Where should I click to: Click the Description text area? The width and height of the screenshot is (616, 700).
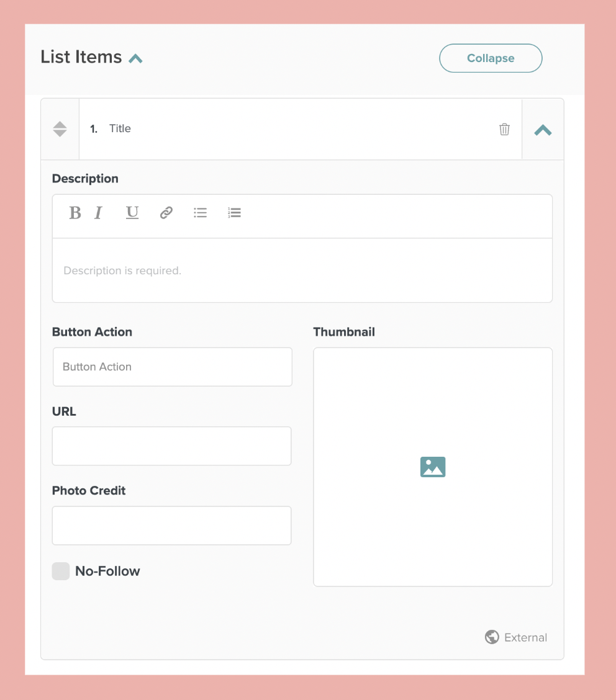(x=302, y=271)
